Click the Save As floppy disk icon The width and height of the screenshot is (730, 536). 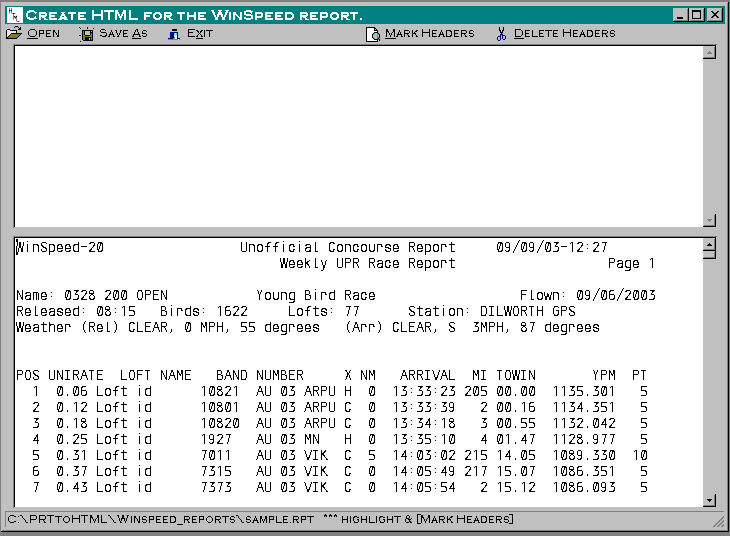(87, 34)
